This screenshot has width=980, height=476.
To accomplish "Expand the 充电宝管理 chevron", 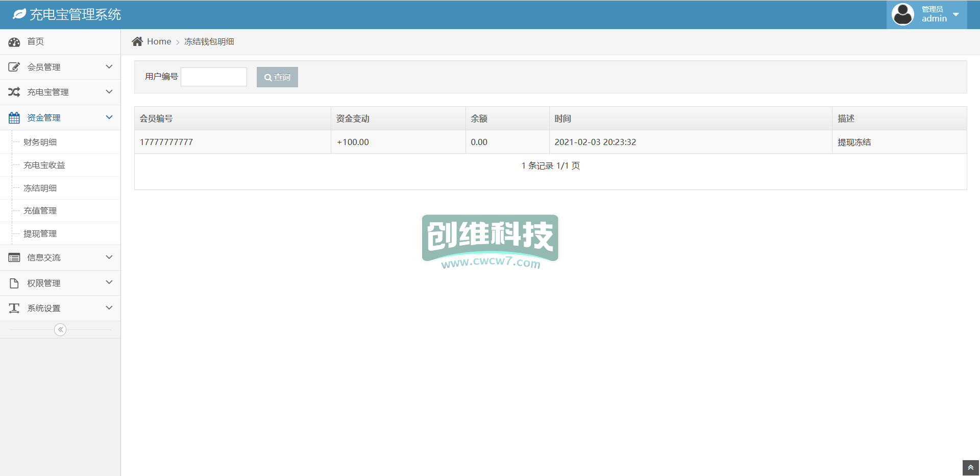I will pos(109,92).
